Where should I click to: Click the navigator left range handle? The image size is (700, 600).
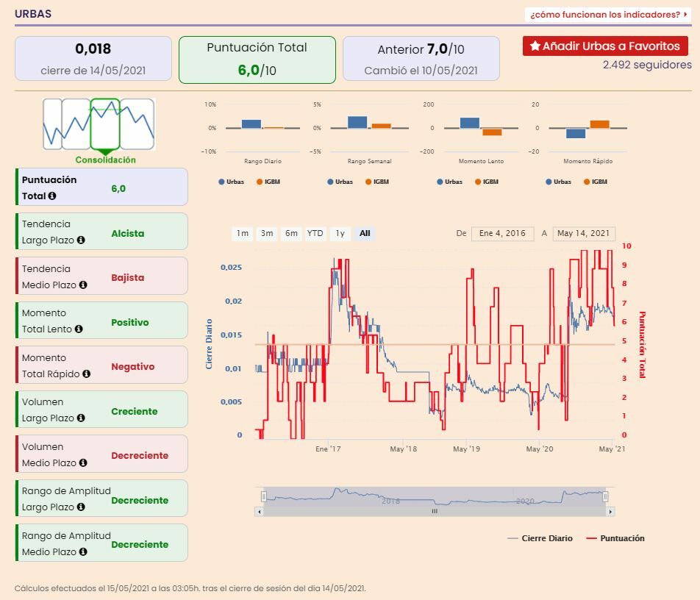[264, 496]
